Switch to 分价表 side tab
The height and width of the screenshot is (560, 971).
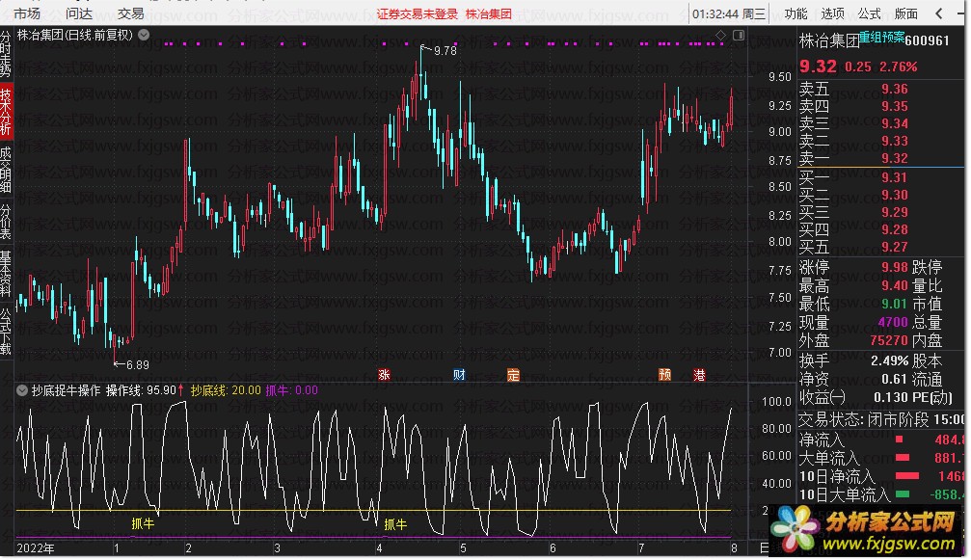[x=6, y=221]
